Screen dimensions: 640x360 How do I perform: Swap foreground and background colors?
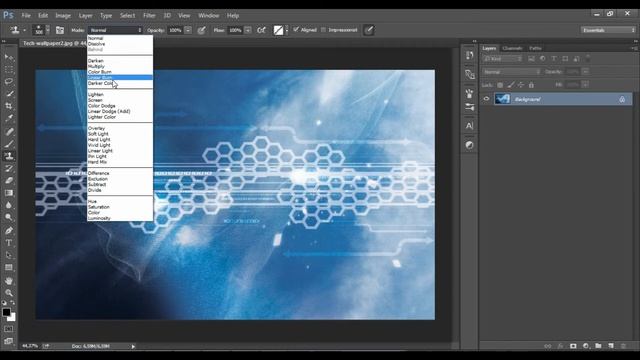tap(13, 303)
